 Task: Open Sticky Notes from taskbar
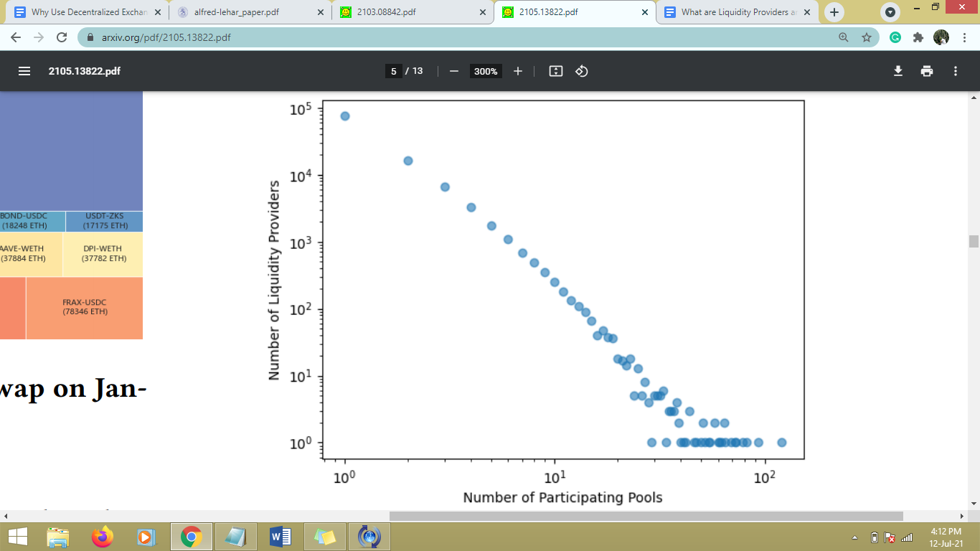tap(324, 537)
